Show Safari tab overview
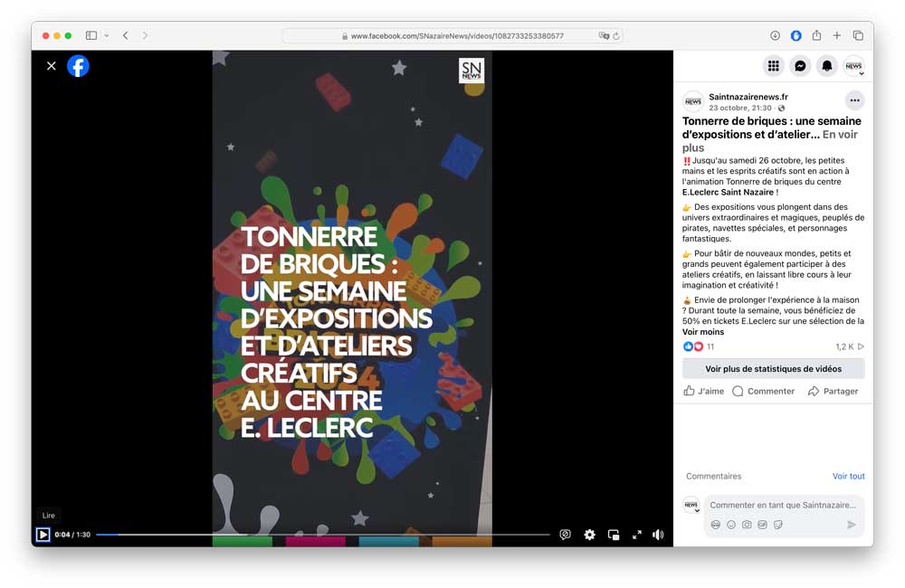The height and width of the screenshot is (588, 905). pyautogui.click(x=858, y=35)
